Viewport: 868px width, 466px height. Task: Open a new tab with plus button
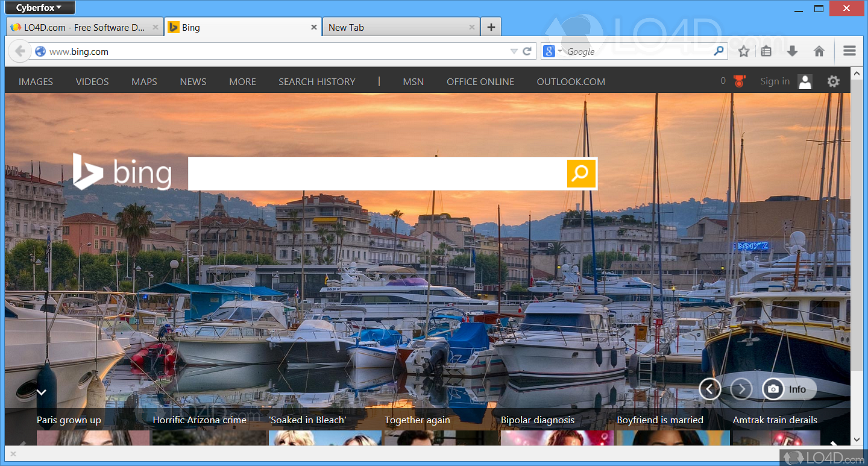[491, 27]
